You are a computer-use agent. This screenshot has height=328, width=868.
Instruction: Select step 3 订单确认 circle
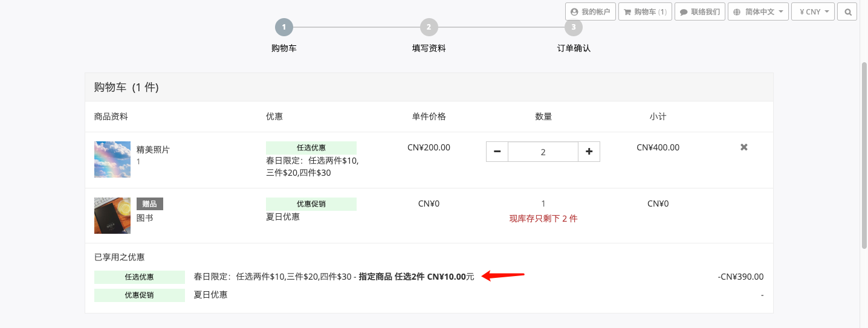point(574,27)
